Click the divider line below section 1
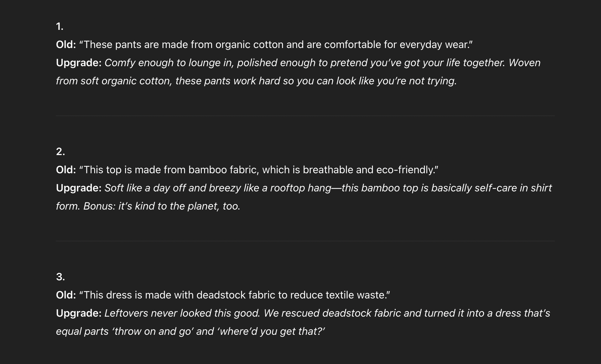Image resolution: width=601 pixels, height=364 pixels. click(x=305, y=116)
